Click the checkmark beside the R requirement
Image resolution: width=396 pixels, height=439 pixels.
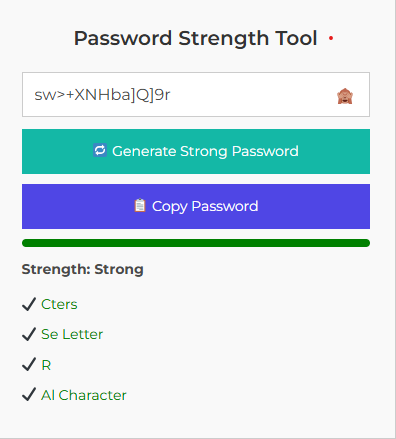[x=29, y=364]
